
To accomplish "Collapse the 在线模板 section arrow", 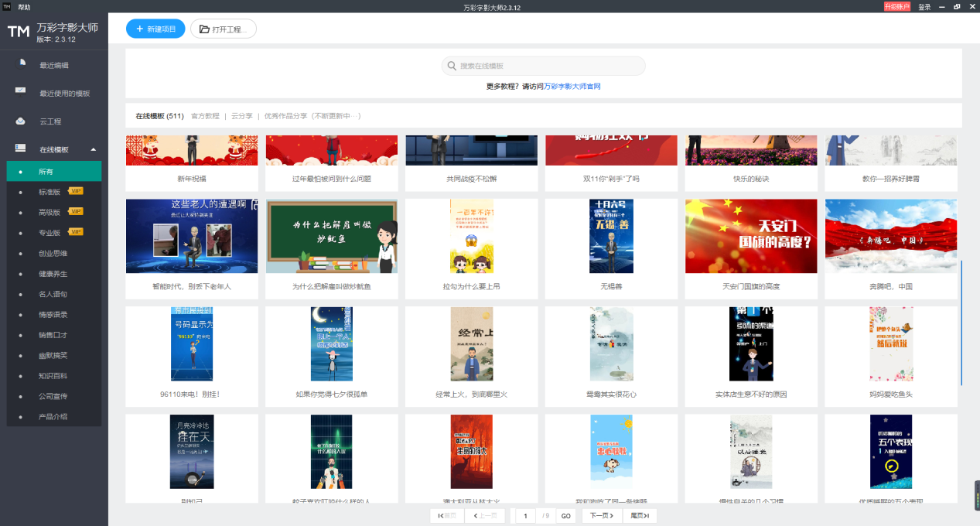I will (x=93, y=149).
